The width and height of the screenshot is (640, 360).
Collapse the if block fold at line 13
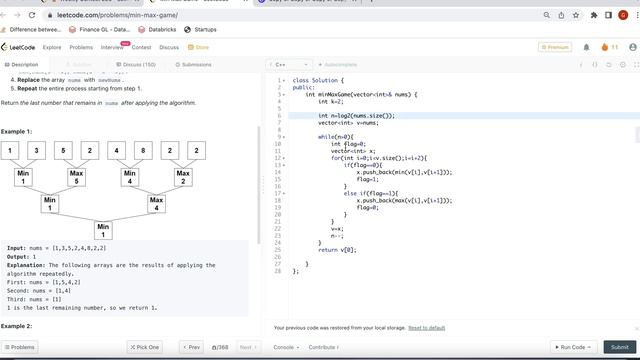284,165
